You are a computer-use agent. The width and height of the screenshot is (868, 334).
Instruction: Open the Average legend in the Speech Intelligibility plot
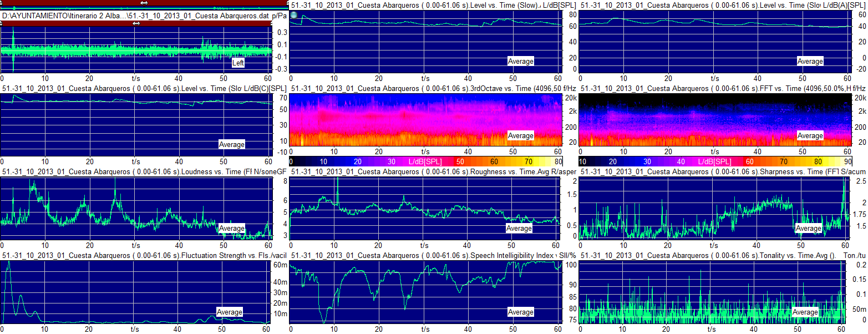pos(521,312)
